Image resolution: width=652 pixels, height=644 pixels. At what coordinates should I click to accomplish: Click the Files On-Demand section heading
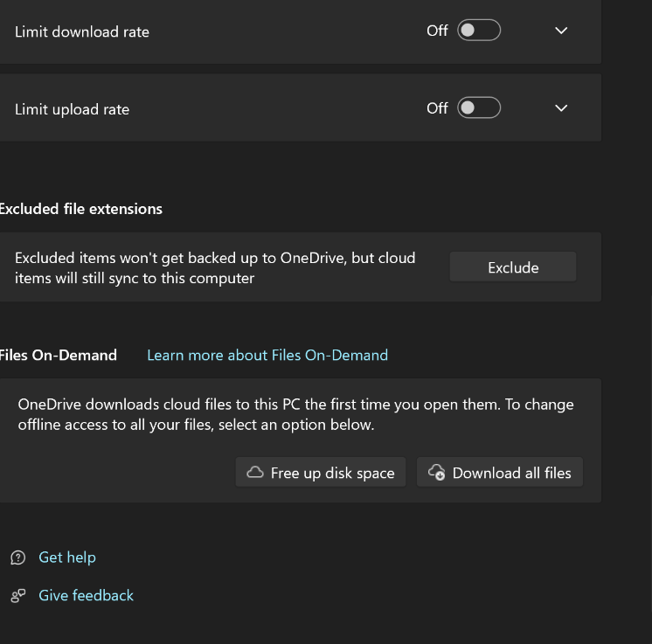59,355
